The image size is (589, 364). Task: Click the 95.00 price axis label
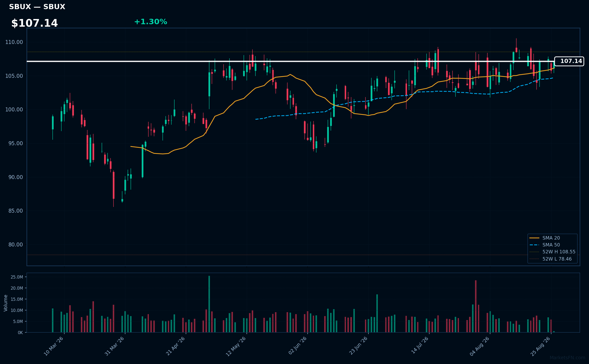(x=16, y=143)
